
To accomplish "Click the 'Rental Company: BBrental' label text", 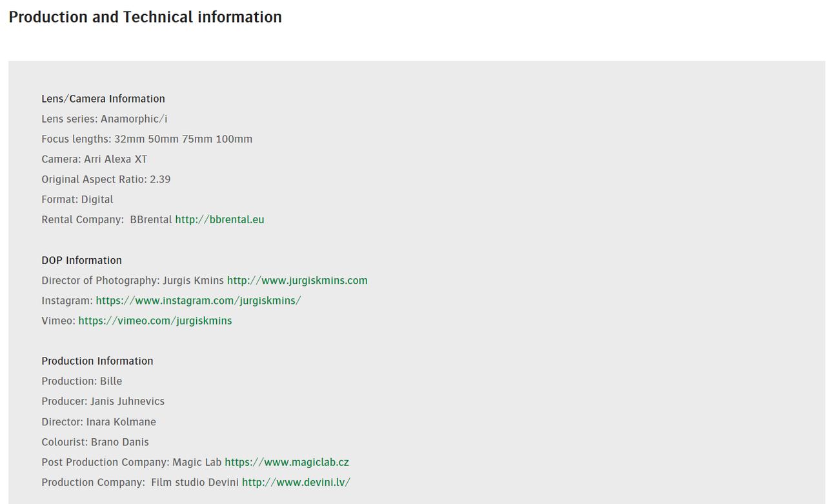I will pos(106,219).
